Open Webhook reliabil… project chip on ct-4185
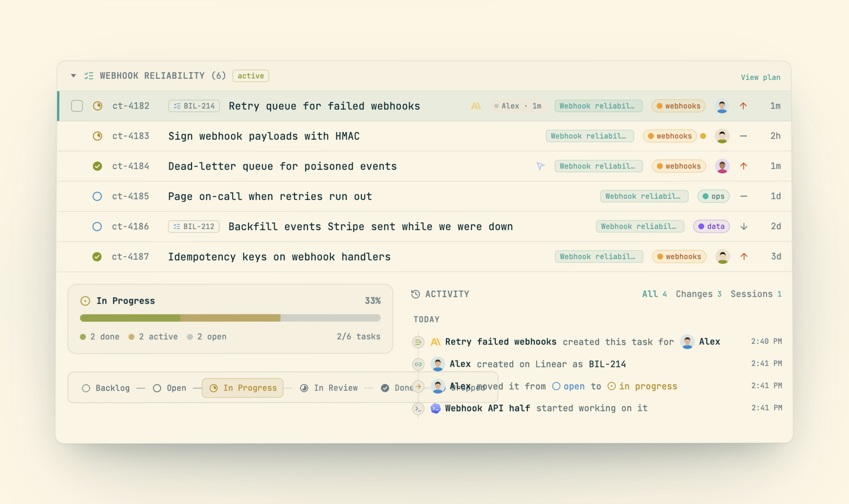This screenshot has height=504, width=849. (x=644, y=196)
